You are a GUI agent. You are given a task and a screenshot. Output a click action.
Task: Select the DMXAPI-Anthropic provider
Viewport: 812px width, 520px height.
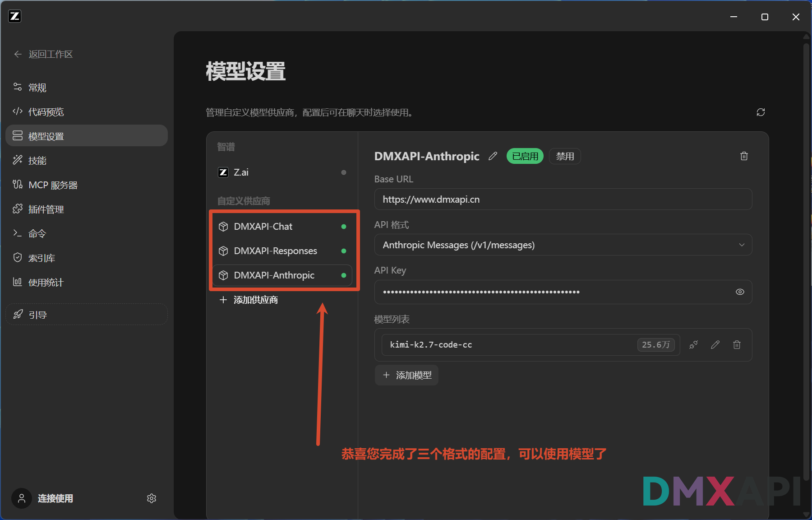click(282, 275)
